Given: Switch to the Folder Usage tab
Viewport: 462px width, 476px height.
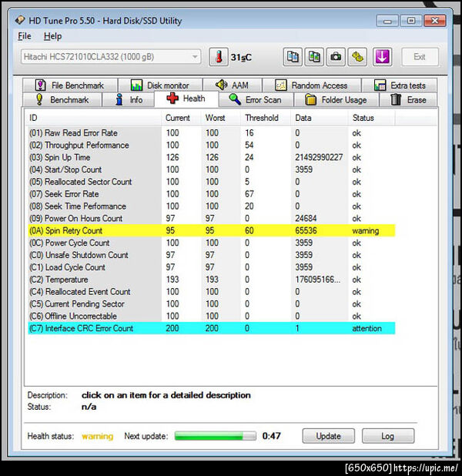Looking at the screenshot, I should 336,99.
